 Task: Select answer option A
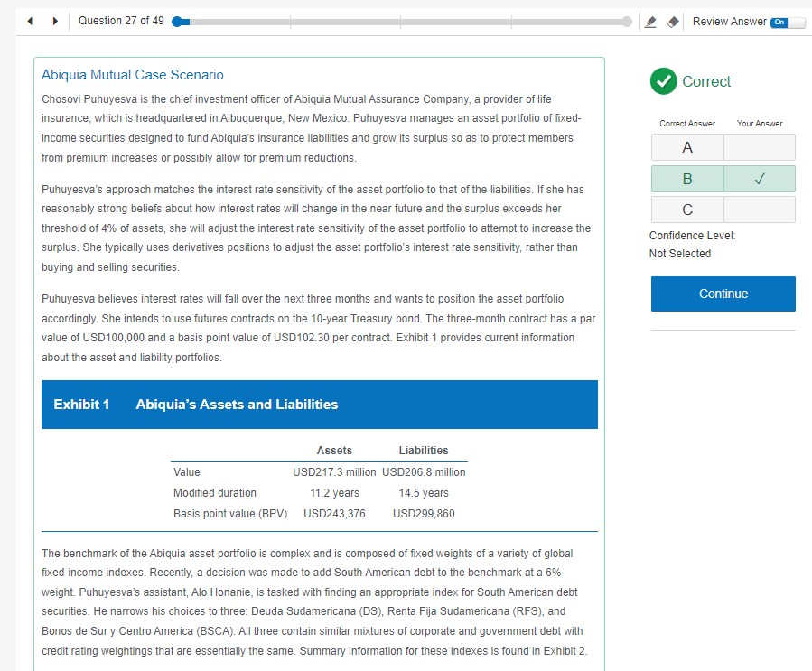pos(687,147)
